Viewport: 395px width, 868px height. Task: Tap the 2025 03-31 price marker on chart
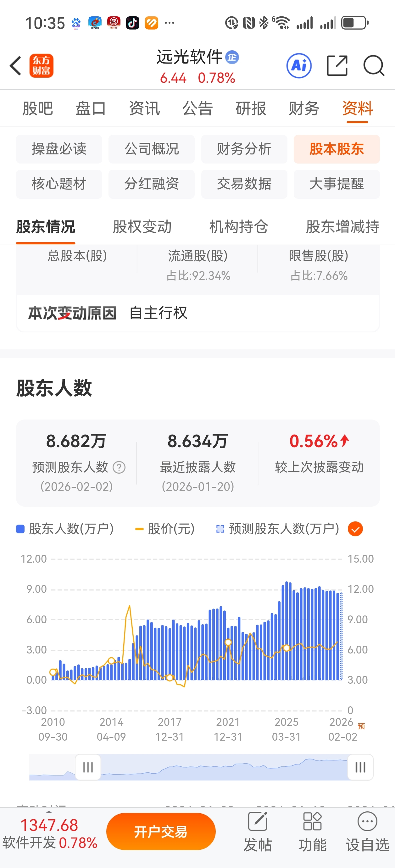[x=287, y=648]
